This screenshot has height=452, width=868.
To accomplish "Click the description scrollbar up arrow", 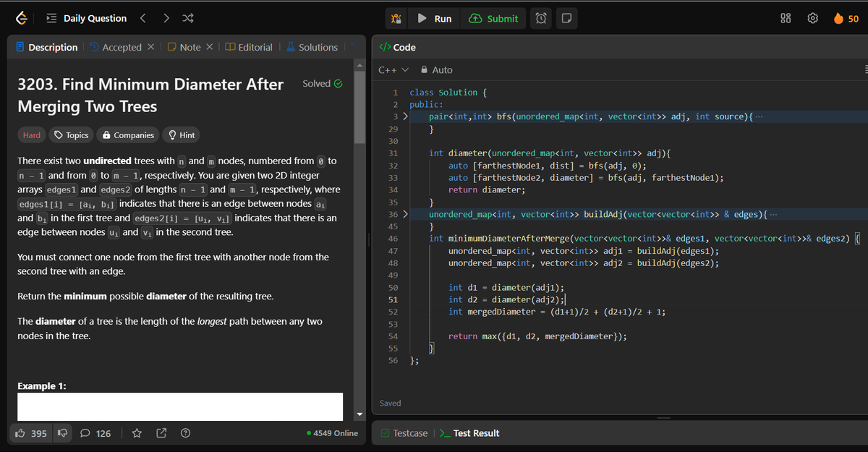I will 359,66.
